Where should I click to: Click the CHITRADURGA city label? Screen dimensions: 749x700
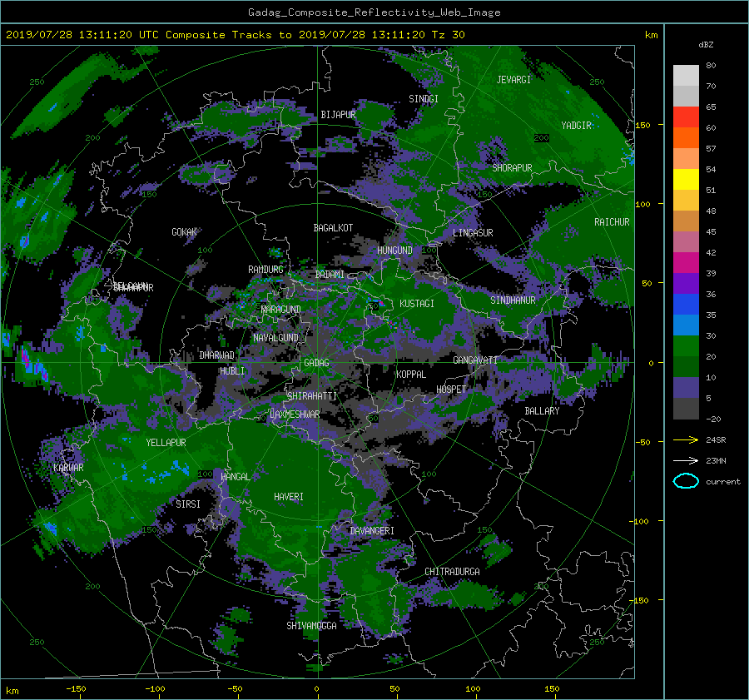[452, 572]
